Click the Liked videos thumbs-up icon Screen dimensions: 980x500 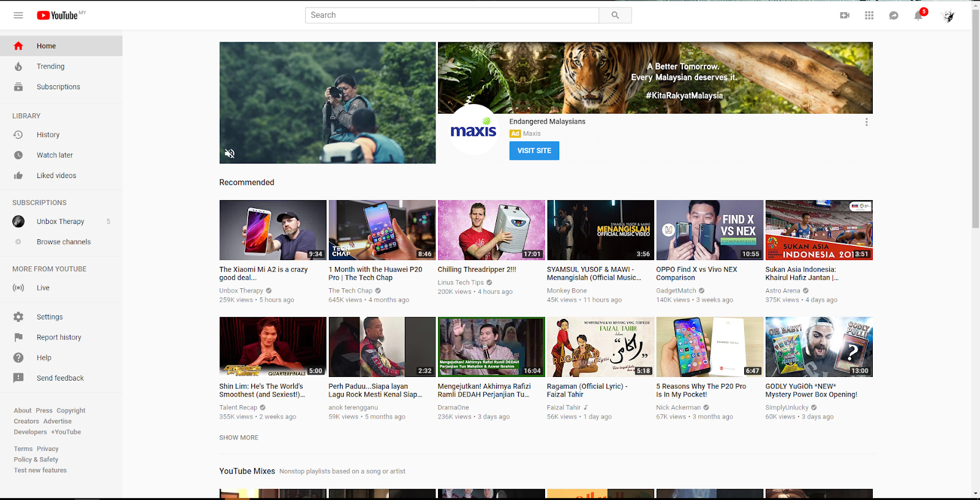[x=18, y=176]
